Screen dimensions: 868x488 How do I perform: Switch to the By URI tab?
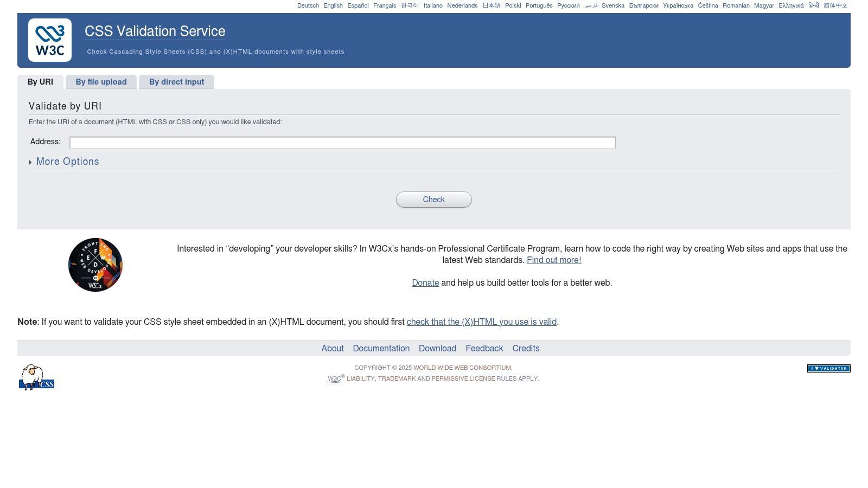tap(41, 82)
